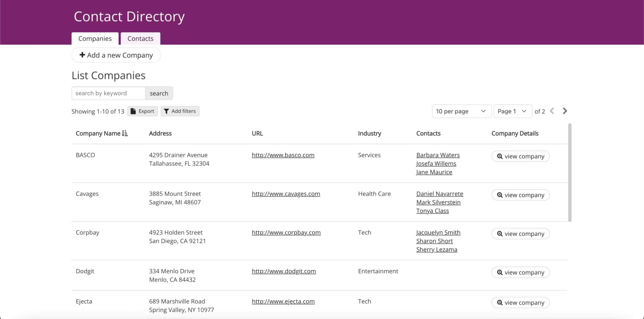Select the Add filters funnel icon
Viewport: 644px width, 319px height.
point(167,111)
